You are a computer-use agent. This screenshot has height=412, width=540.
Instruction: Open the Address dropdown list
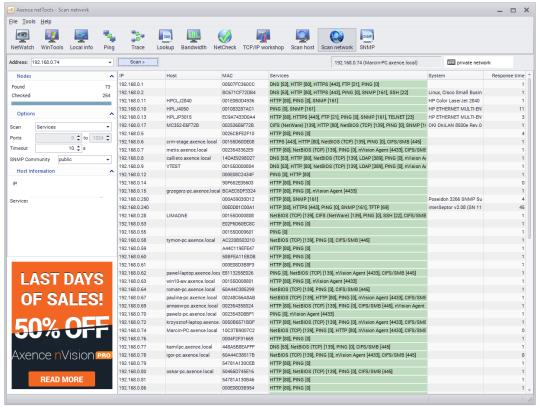coord(110,62)
